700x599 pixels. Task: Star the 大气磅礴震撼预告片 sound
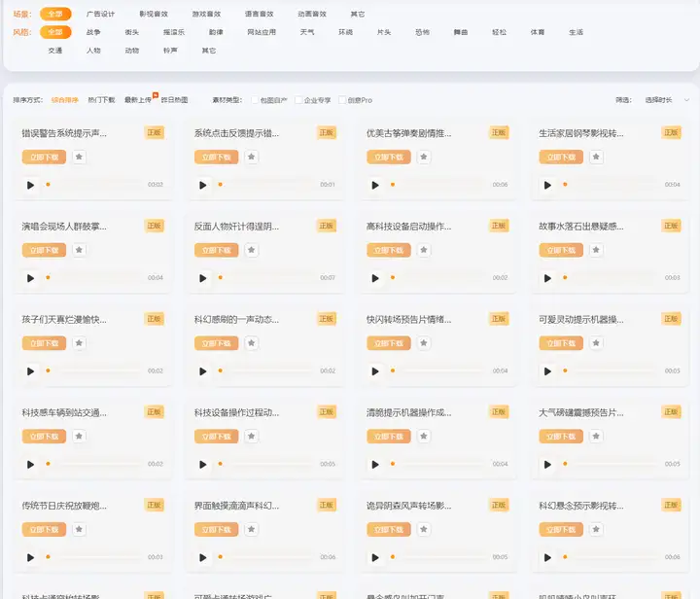click(x=596, y=436)
